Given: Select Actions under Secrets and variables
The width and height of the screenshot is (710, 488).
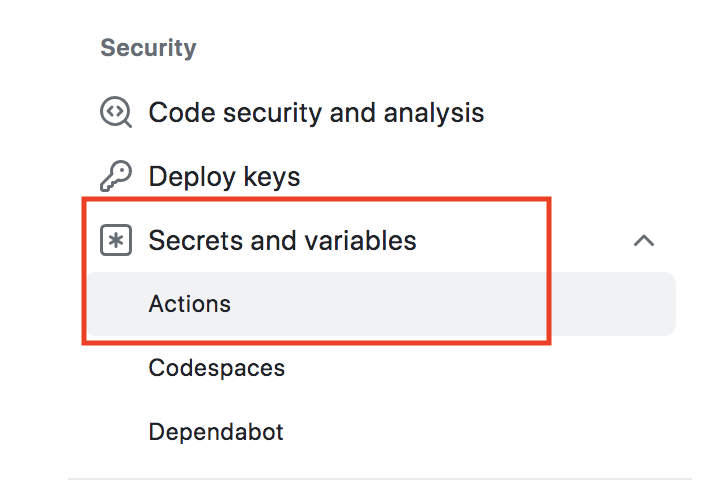Looking at the screenshot, I should coord(190,304).
